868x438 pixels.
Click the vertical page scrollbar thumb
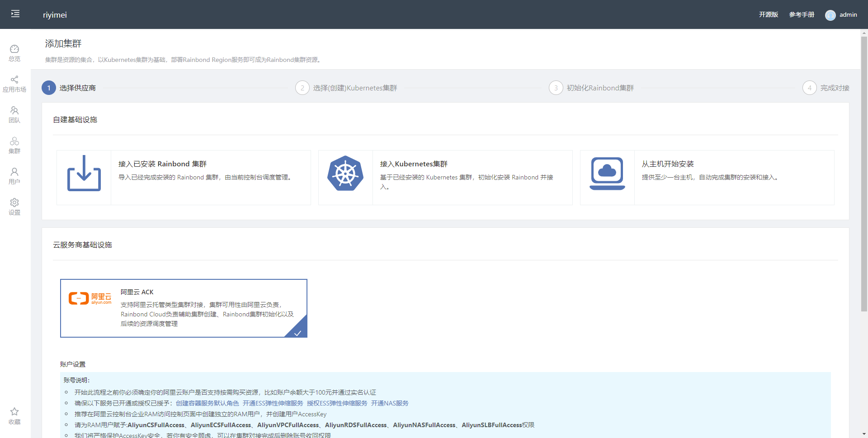[864, 174]
